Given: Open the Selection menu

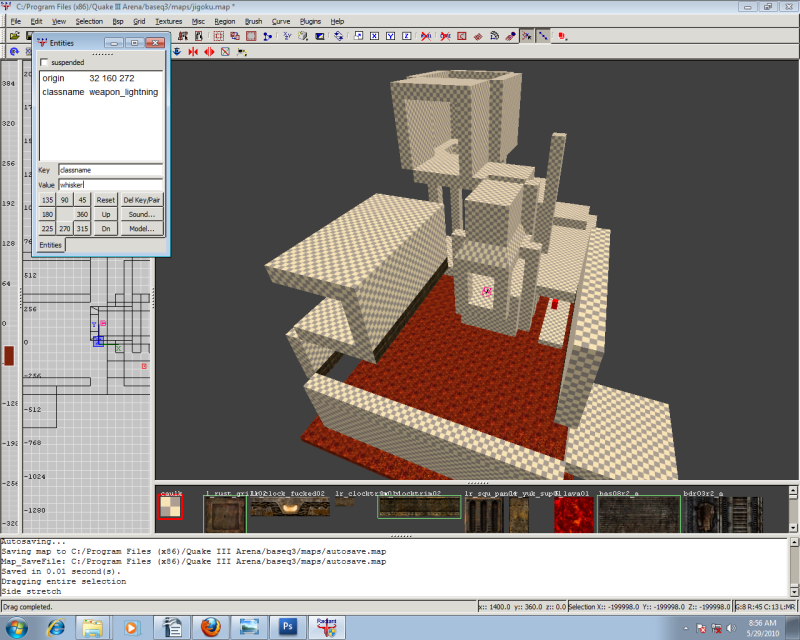Looking at the screenshot, I should click(x=89, y=21).
